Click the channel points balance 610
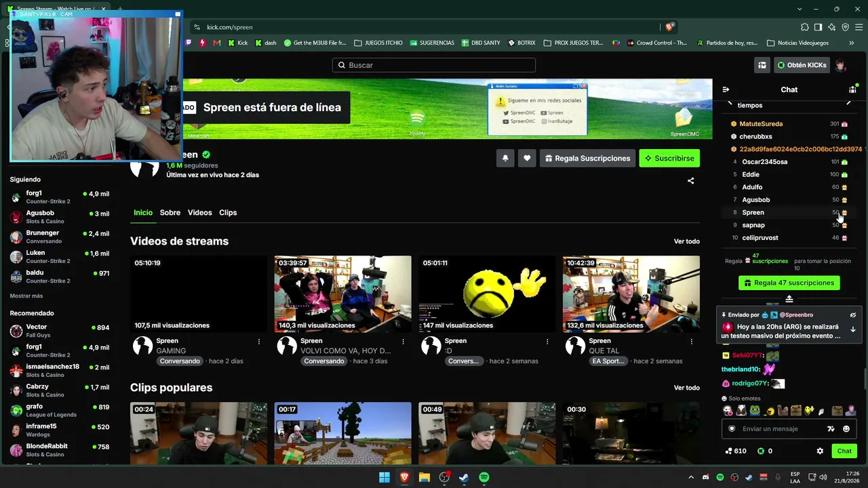Viewport: 868px width, 488px height. 736,451
